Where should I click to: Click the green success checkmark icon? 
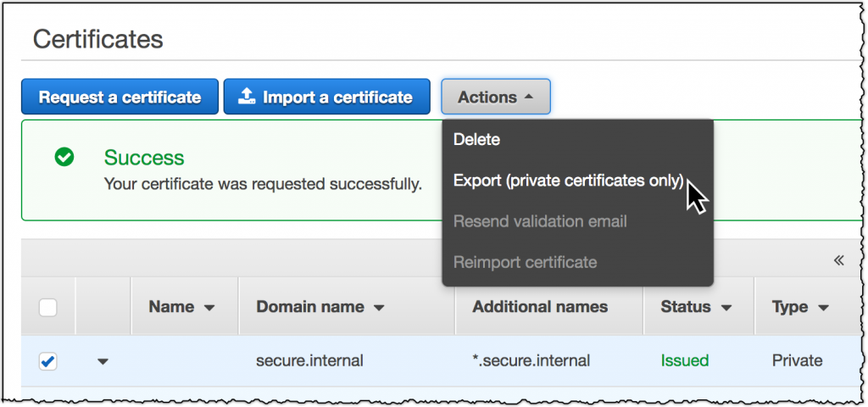(x=64, y=157)
